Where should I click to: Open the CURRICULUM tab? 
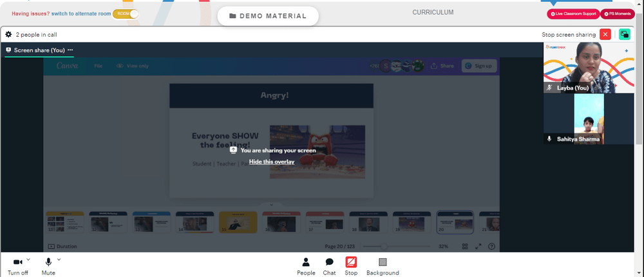433,12
